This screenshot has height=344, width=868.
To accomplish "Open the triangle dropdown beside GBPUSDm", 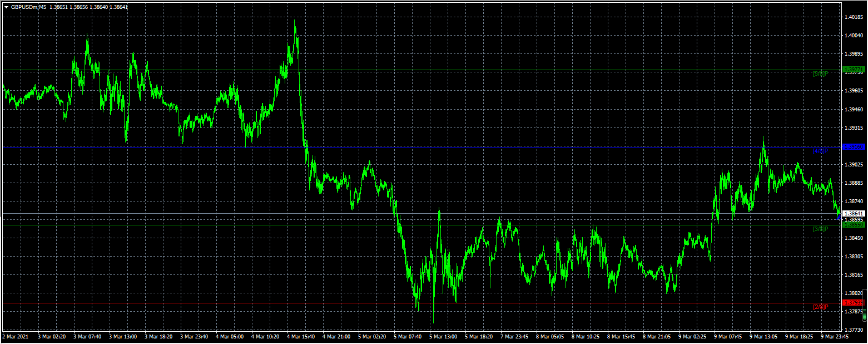I will pos(6,7).
